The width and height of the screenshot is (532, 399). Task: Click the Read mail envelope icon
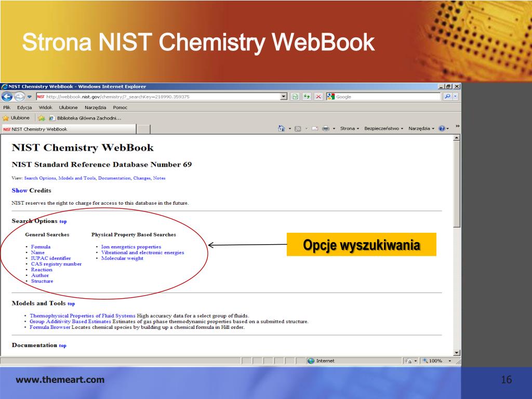(x=315, y=129)
